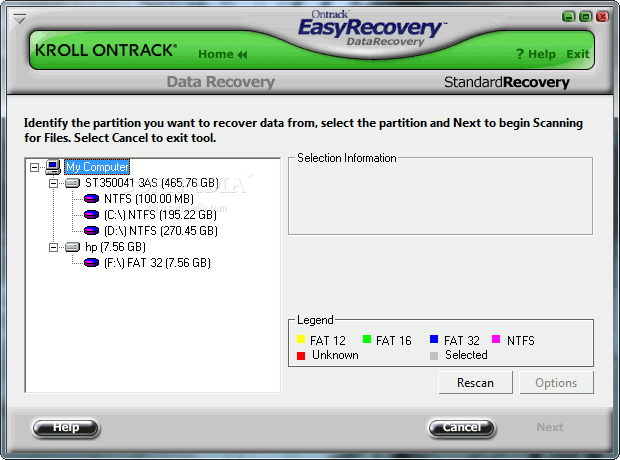
Task: Click the bottom Help button
Action: tap(66, 428)
